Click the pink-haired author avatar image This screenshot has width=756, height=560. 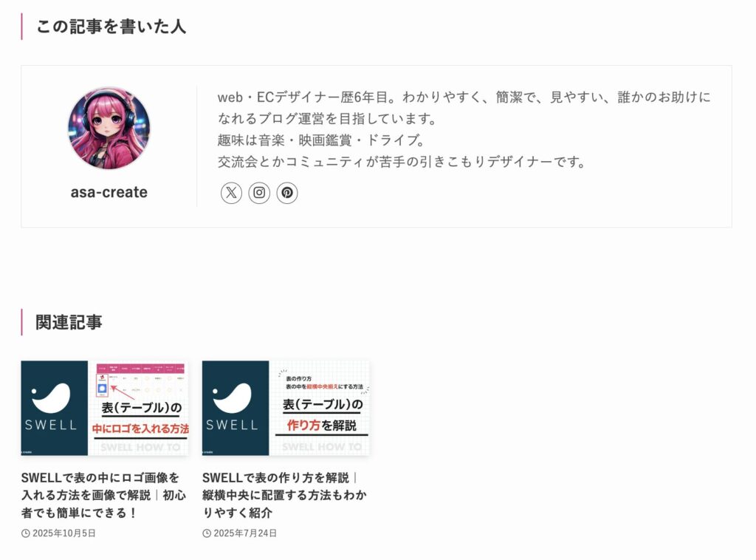coord(109,129)
